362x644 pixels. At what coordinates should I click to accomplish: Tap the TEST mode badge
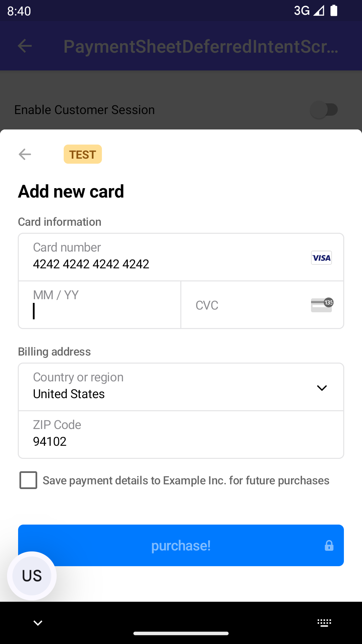click(x=83, y=154)
